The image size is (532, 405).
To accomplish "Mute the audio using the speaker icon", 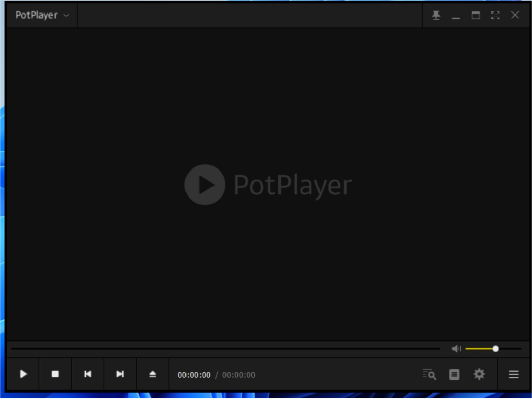I will click(456, 349).
